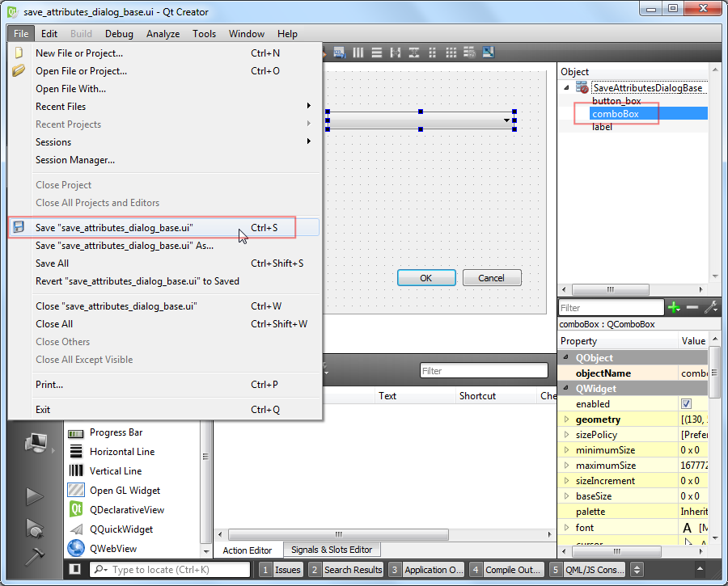Click the Action Editor Filter field
728x586 pixels.
pyautogui.click(x=484, y=370)
